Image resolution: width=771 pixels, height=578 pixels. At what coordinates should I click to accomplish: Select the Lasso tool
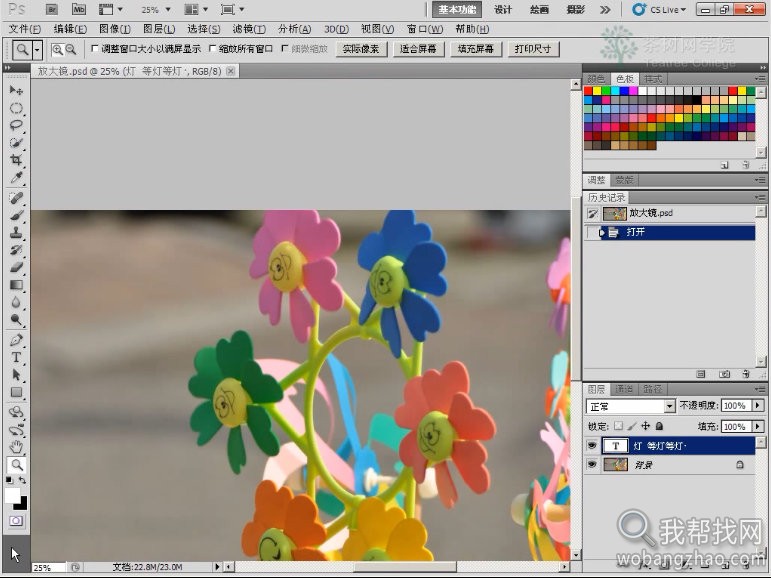[x=16, y=125]
